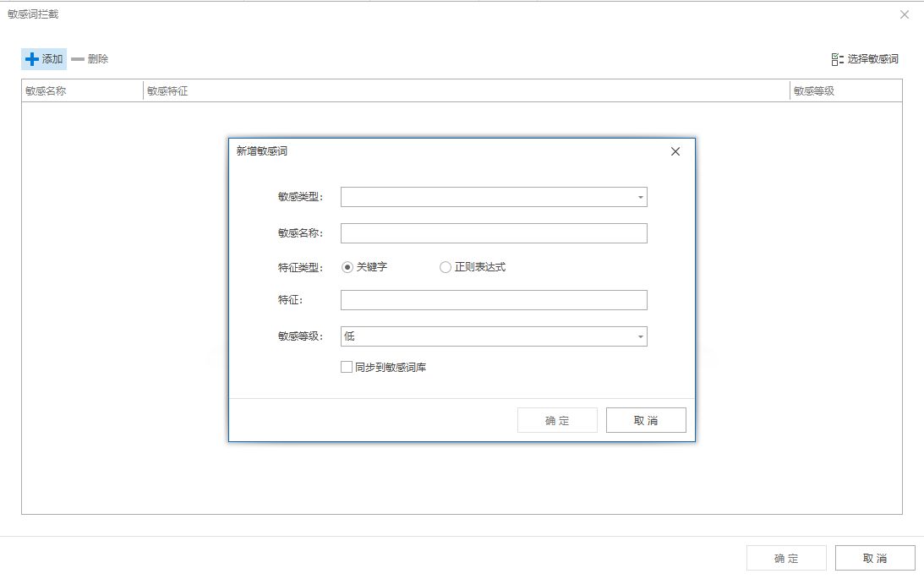Click 取消 at the bottom of 敏感词拦截 window
The height and width of the screenshot is (579, 924).
pyautogui.click(x=875, y=558)
